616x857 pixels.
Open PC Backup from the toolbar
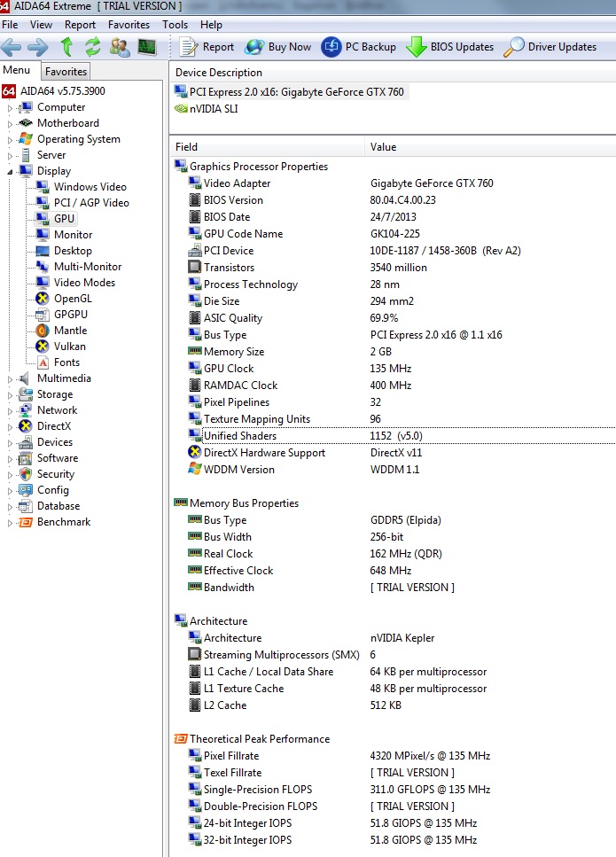point(359,47)
